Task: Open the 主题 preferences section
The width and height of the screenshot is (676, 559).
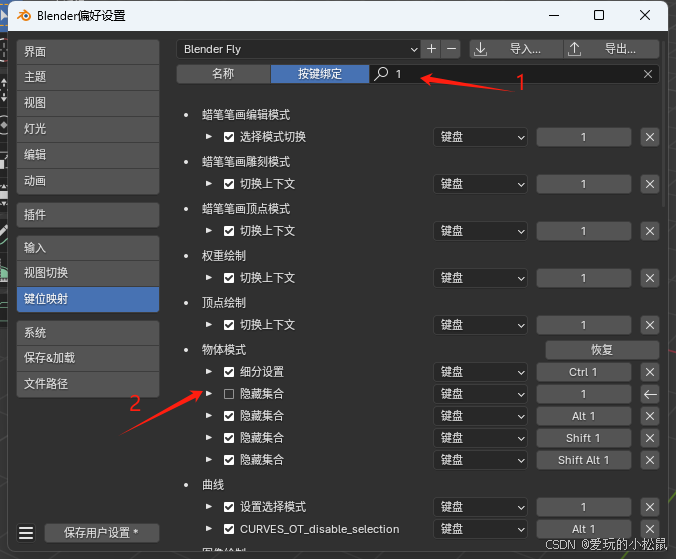Action: coord(88,77)
